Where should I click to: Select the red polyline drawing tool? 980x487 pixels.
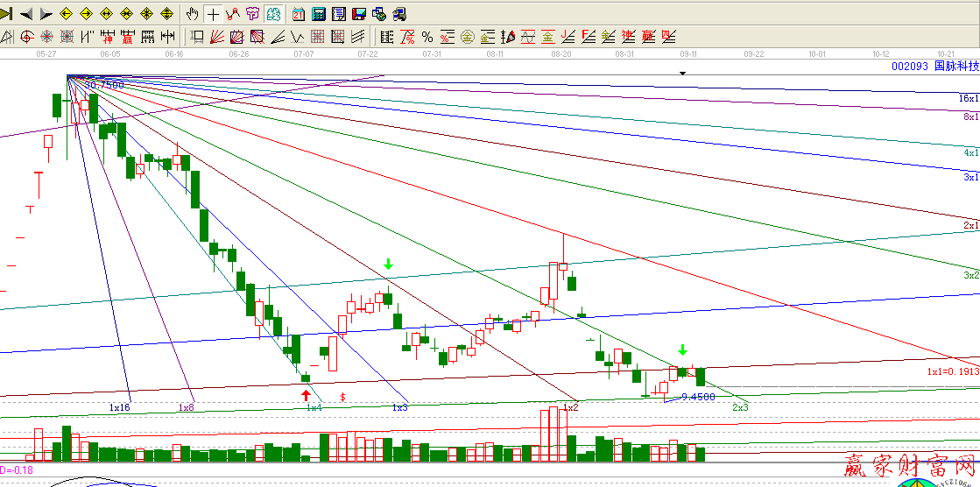232,14
